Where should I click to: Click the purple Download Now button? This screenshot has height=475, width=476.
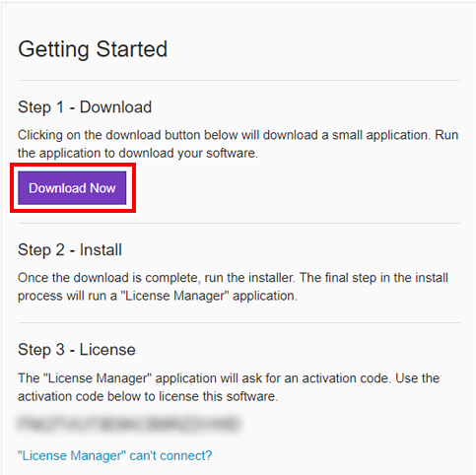(x=72, y=188)
